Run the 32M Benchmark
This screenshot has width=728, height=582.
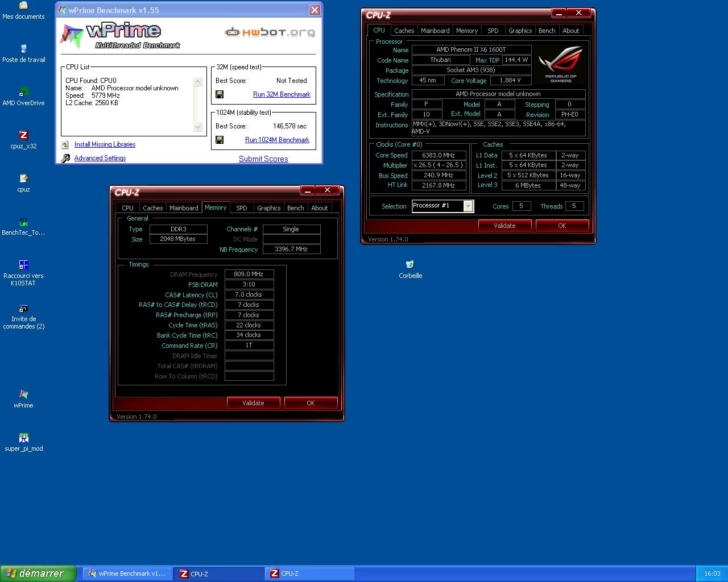click(x=282, y=94)
